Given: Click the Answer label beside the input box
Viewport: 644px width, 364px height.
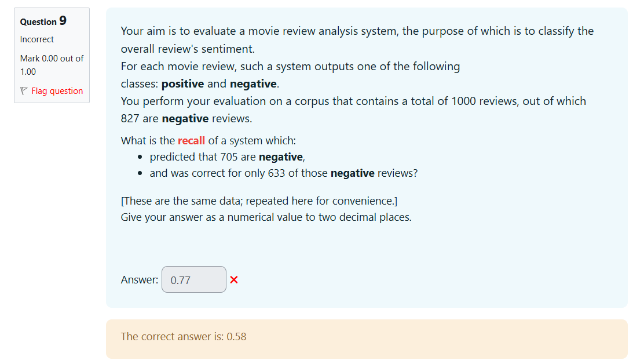Looking at the screenshot, I should pos(138,279).
